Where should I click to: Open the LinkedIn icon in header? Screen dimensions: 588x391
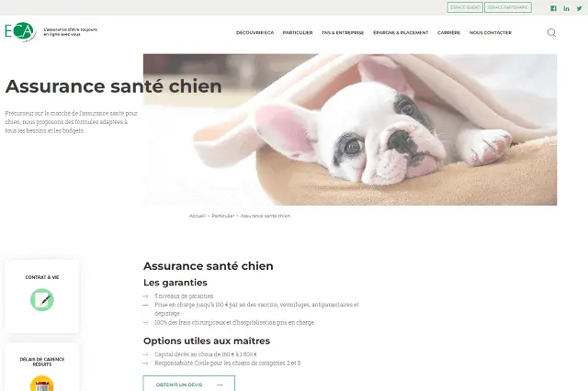pos(566,8)
